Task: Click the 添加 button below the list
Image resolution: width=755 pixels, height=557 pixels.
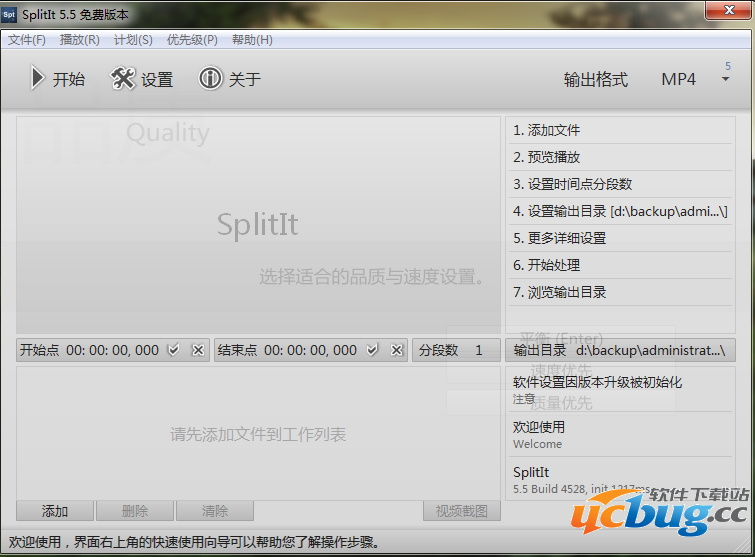Action: tap(55, 511)
